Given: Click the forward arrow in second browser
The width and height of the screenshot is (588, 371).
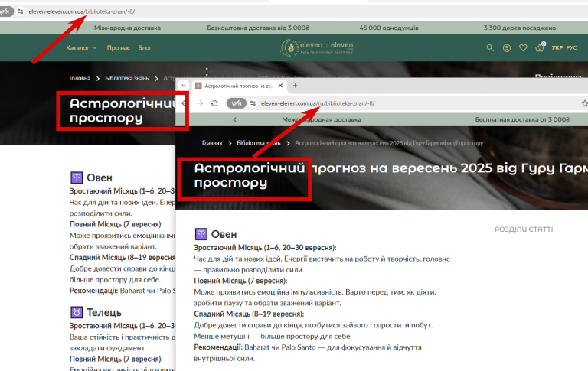Looking at the screenshot, I should (x=200, y=103).
